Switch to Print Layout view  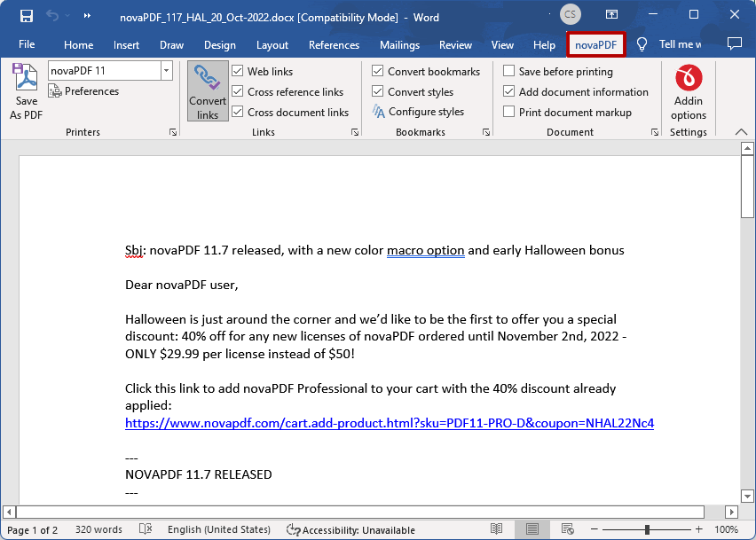point(532,529)
